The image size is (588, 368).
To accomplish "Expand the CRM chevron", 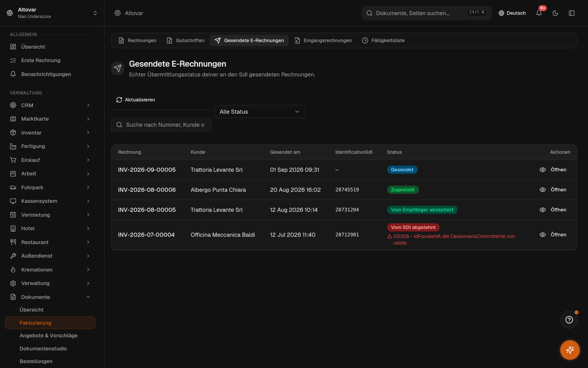I will pyautogui.click(x=88, y=105).
